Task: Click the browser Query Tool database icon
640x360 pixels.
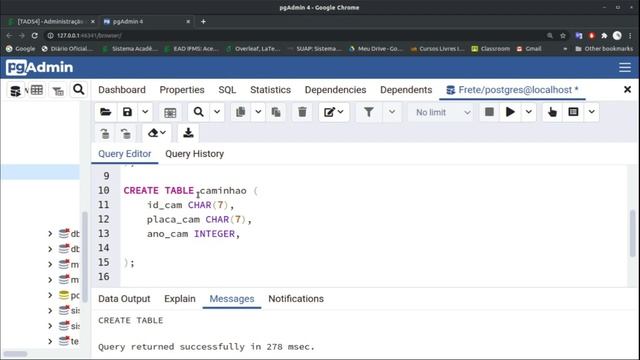Action: coord(16,91)
